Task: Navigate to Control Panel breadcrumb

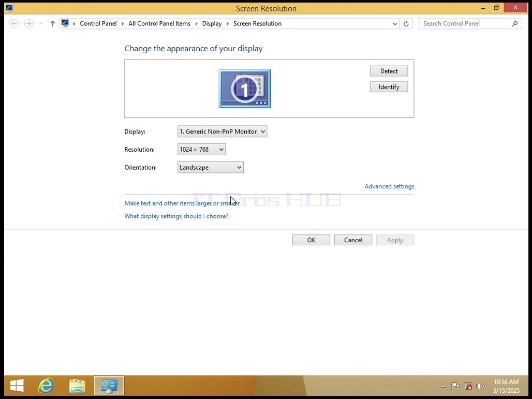Action: tap(98, 23)
